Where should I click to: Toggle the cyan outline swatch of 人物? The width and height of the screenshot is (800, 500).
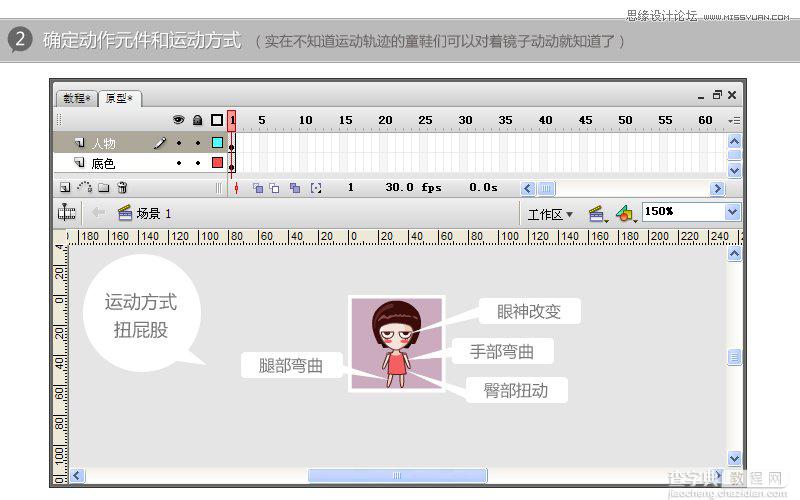point(217,142)
